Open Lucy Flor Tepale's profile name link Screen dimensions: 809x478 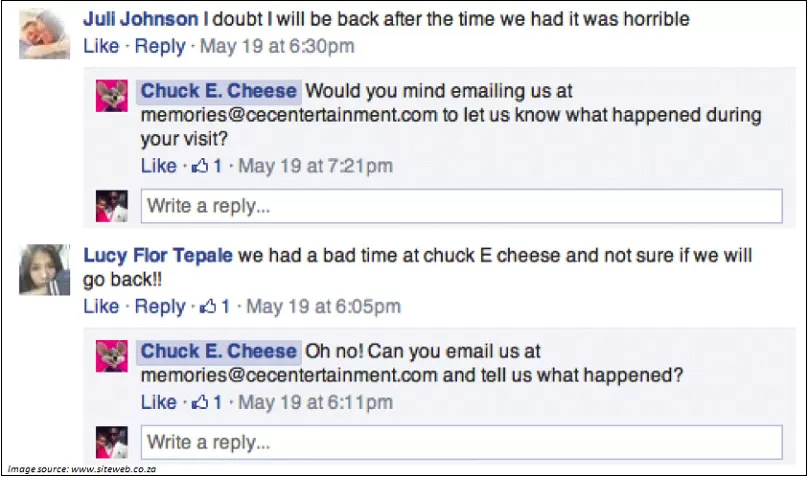(158, 256)
